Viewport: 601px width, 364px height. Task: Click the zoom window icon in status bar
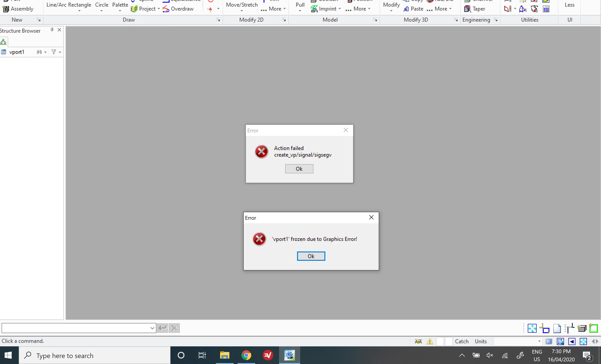[x=560, y=341]
